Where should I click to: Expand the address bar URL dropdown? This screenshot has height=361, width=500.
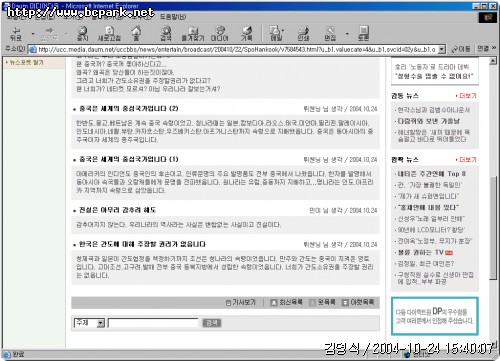[442, 50]
